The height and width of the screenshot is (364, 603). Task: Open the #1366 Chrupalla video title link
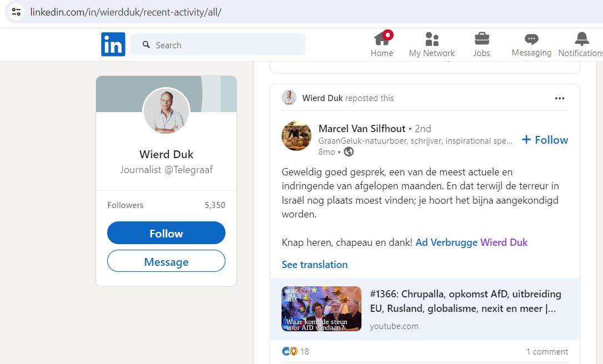465,301
